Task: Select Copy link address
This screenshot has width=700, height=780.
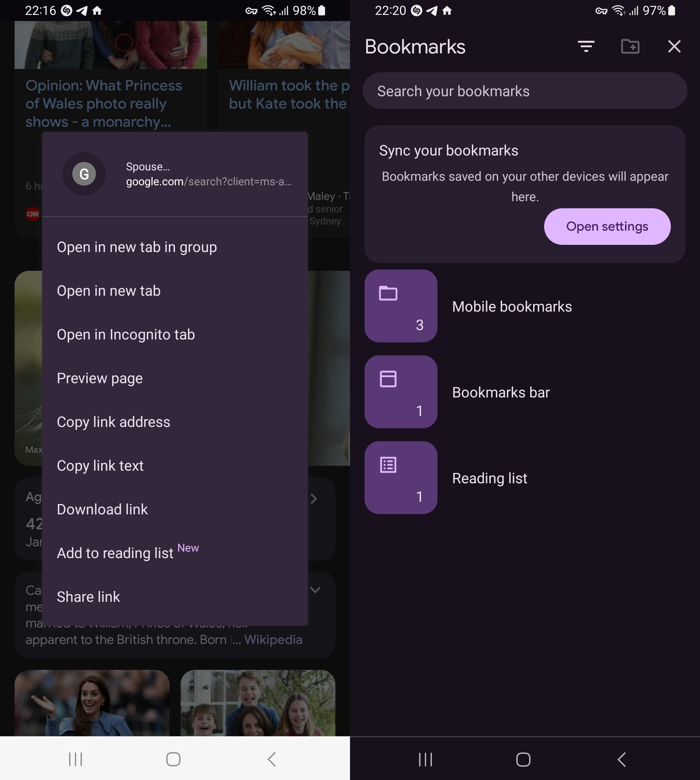Action: click(x=175, y=422)
